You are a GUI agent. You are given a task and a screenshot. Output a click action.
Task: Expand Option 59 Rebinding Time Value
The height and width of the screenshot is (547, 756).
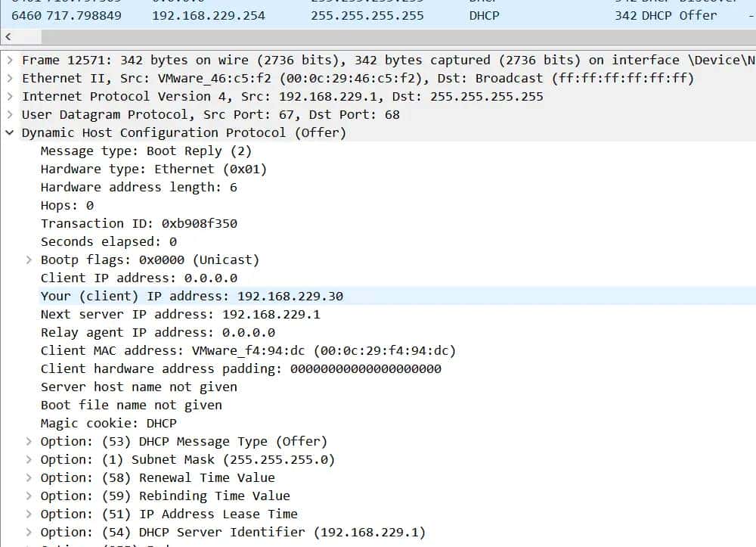(29, 496)
